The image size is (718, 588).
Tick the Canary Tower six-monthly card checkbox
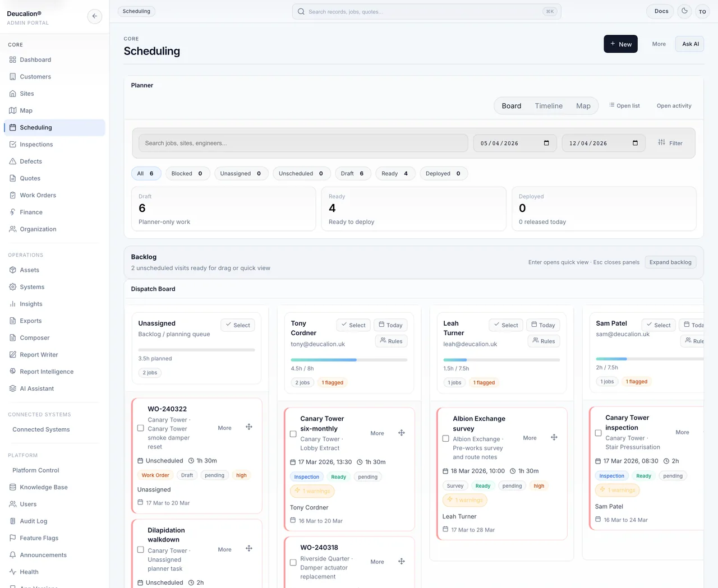point(293,434)
